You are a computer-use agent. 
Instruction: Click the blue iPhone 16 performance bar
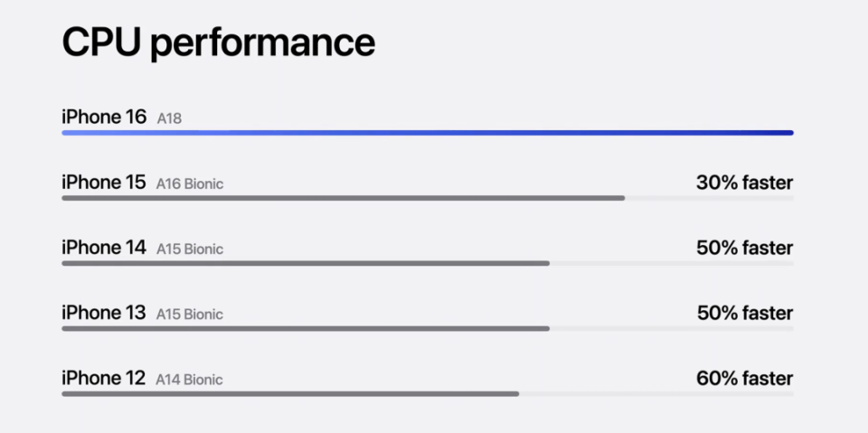428,133
